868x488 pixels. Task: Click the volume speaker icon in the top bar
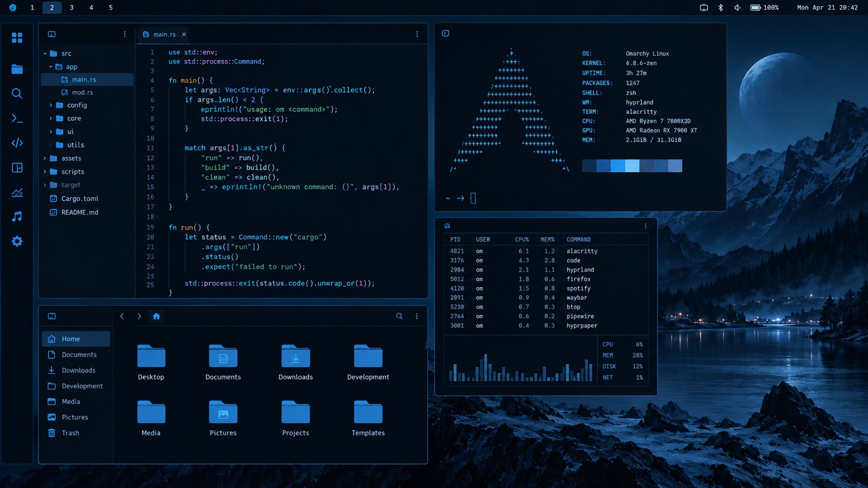[737, 7]
